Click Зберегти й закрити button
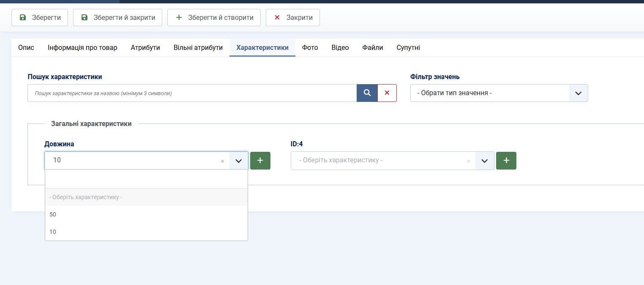 pos(117,18)
